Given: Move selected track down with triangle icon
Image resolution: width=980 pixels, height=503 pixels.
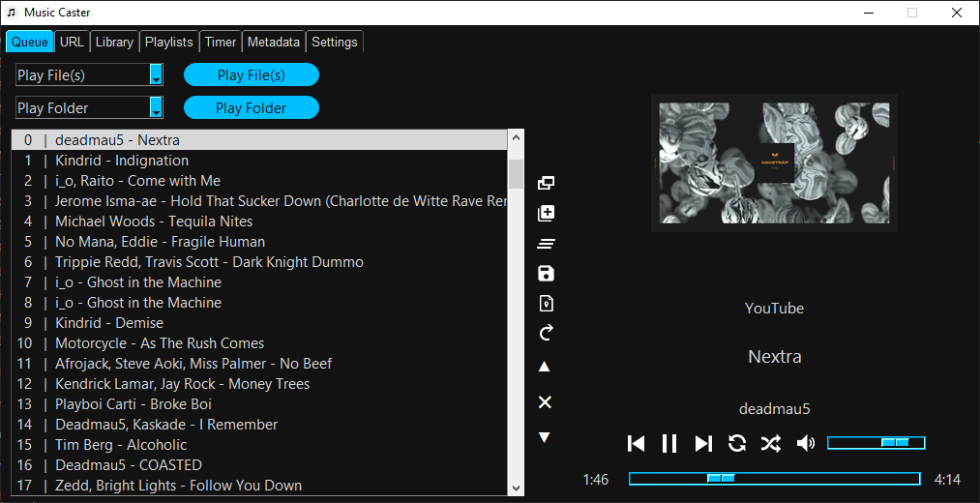Looking at the screenshot, I should 545,437.
